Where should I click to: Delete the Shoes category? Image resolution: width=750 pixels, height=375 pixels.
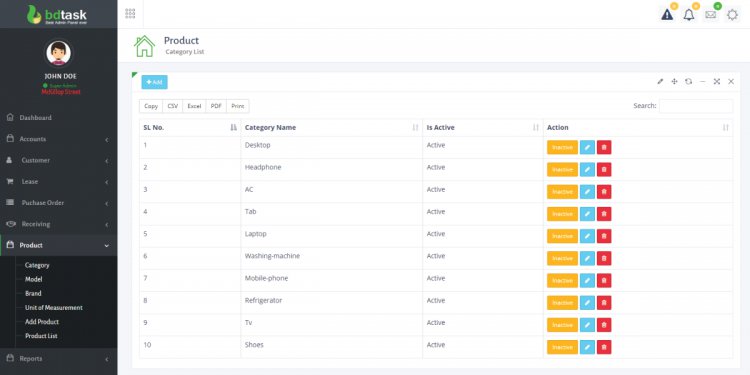(604, 347)
